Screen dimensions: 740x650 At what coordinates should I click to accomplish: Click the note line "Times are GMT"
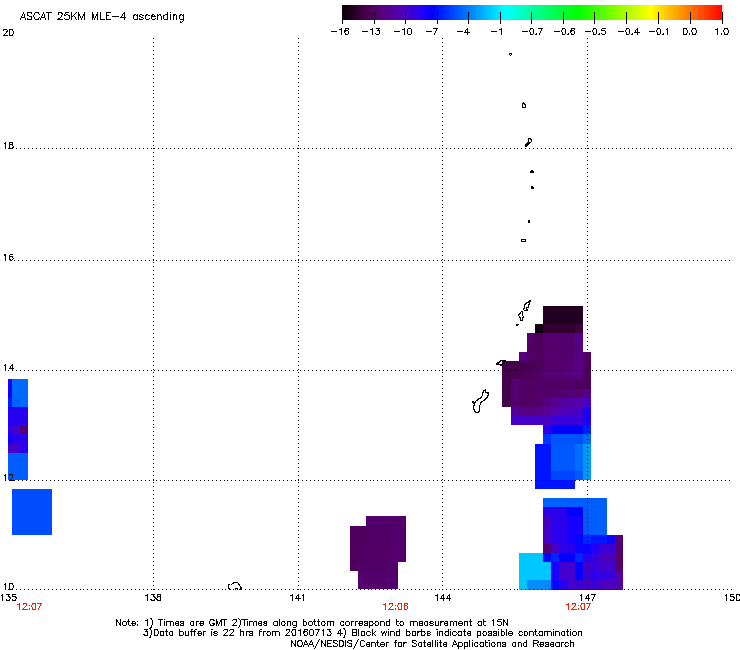tap(311, 623)
